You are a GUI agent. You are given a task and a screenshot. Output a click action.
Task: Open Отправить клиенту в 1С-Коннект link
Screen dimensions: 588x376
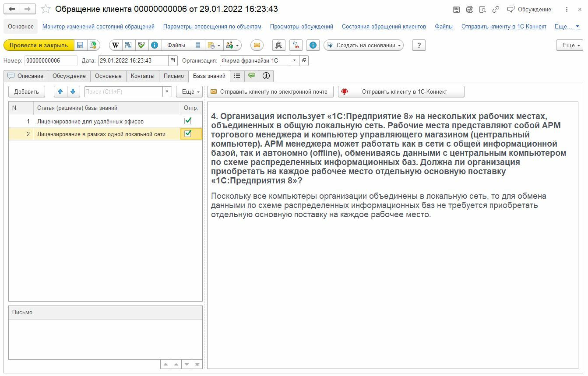pos(504,26)
